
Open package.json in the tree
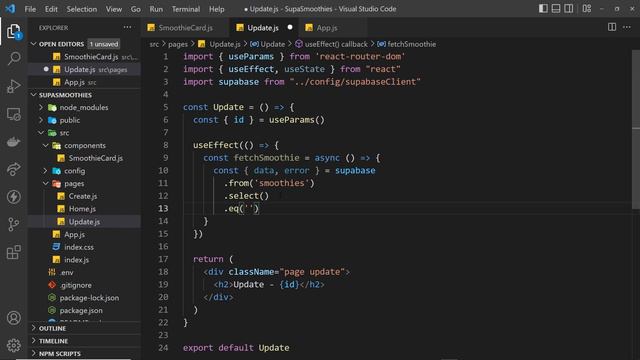click(85, 310)
